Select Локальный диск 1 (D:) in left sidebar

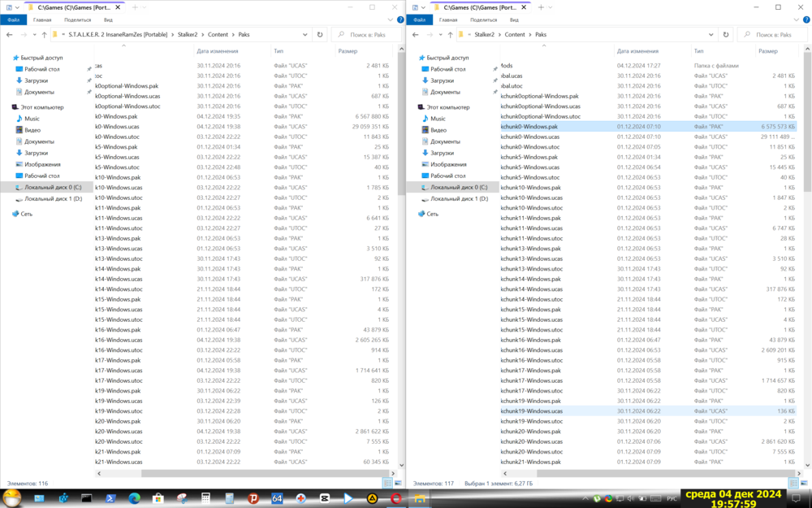pyautogui.click(x=53, y=198)
